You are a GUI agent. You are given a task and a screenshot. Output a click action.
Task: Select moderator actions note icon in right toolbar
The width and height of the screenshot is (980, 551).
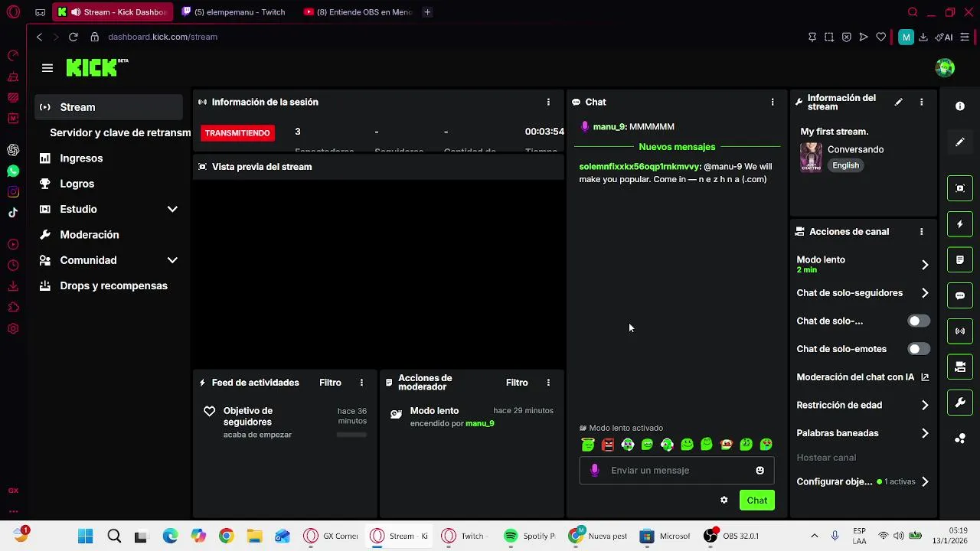(x=960, y=260)
